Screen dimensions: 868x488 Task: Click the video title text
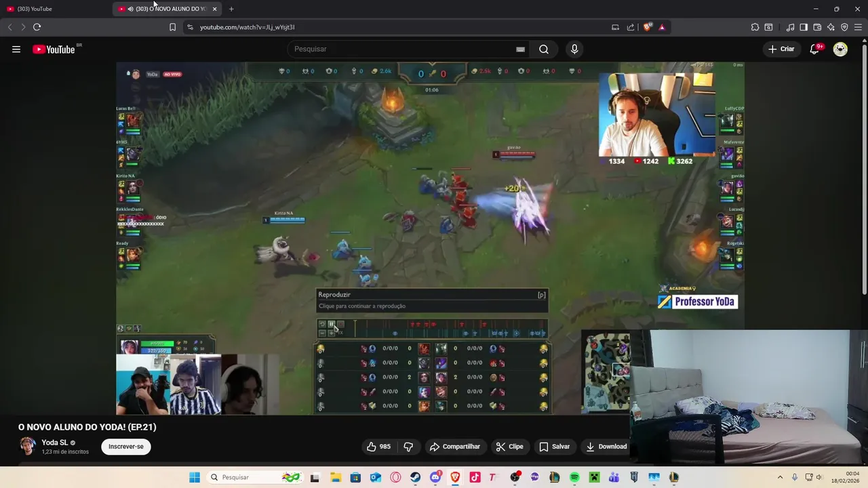tap(87, 427)
